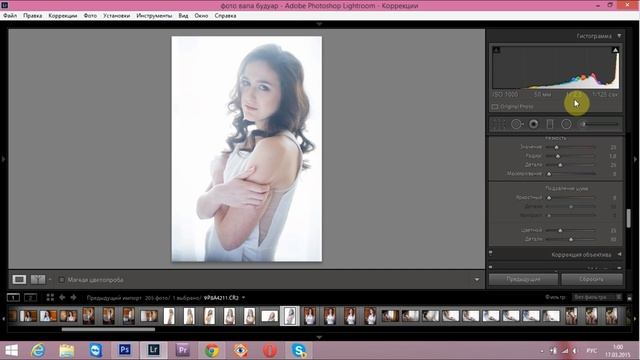Show left panel with side arrow

[x=3, y=159]
